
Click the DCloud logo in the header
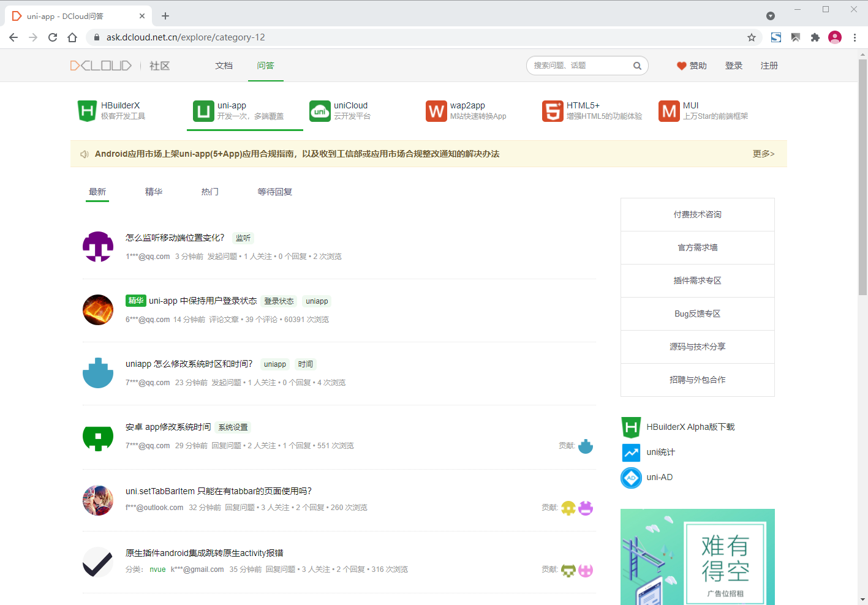coord(101,66)
